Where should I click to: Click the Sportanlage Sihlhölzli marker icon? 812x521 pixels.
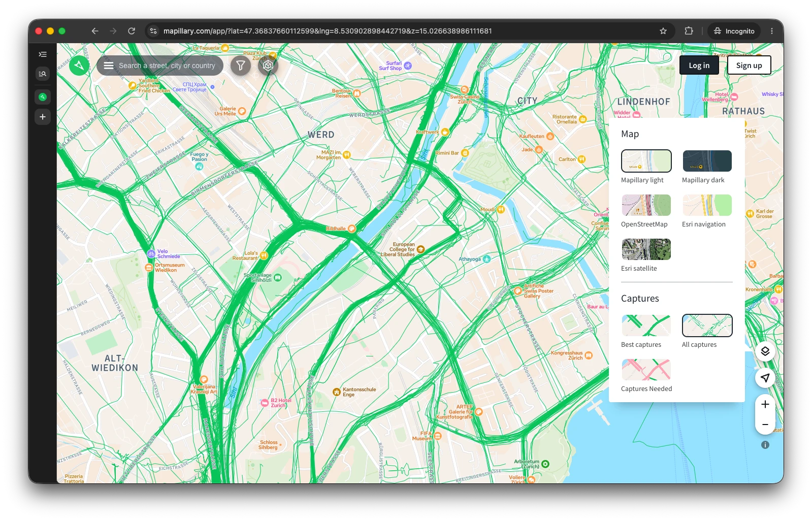click(x=278, y=278)
